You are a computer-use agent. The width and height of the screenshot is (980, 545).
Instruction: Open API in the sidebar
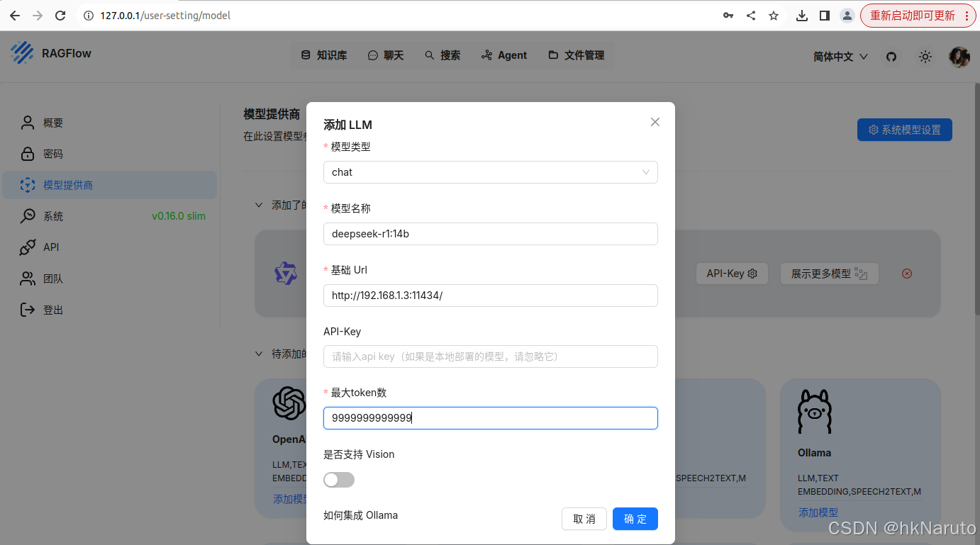[x=110, y=247]
